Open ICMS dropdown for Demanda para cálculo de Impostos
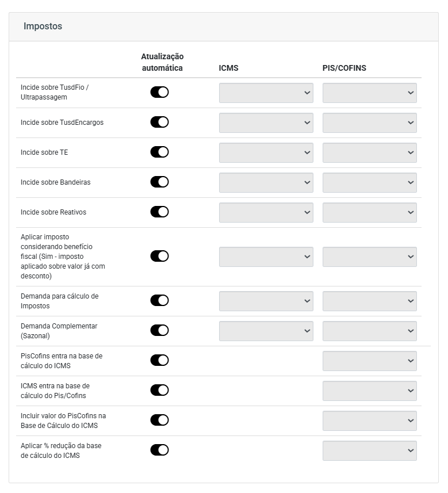 (266, 301)
